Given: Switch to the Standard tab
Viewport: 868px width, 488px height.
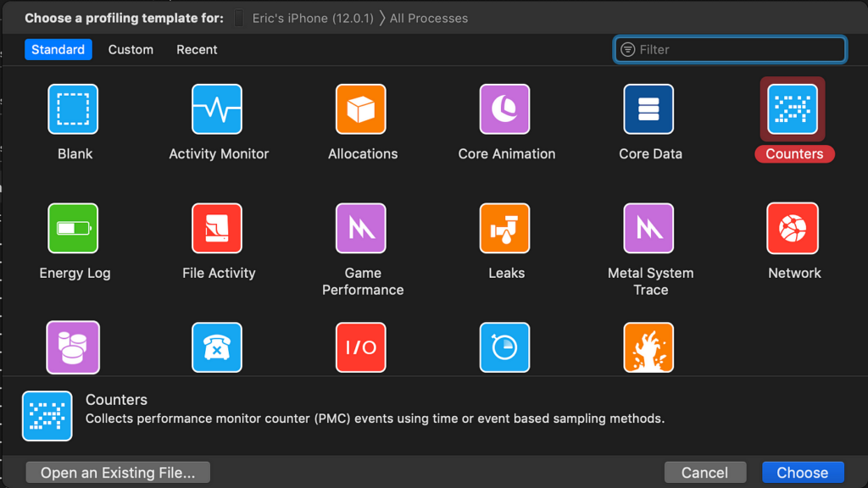Looking at the screenshot, I should pyautogui.click(x=58, y=49).
